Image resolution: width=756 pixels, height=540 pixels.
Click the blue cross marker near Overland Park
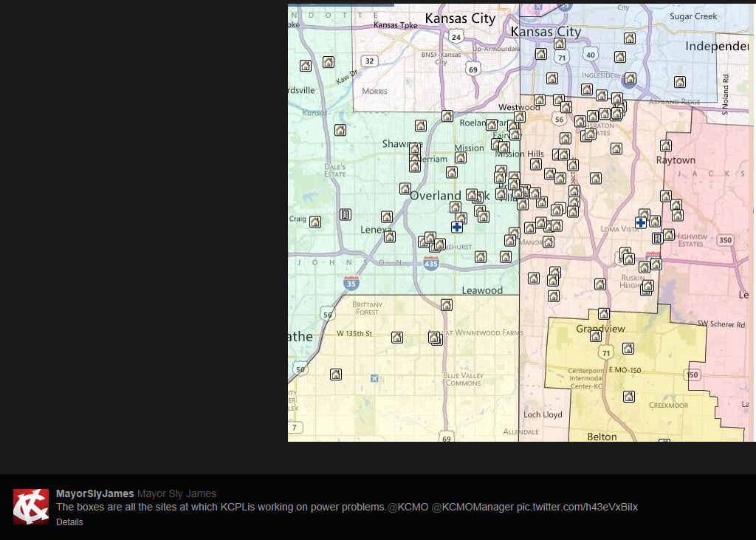click(x=456, y=227)
